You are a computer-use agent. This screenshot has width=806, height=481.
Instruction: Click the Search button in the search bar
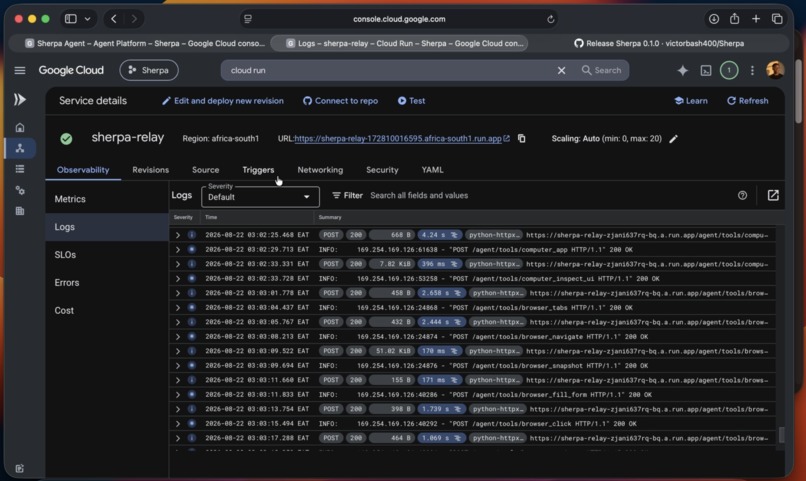click(601, 70)
